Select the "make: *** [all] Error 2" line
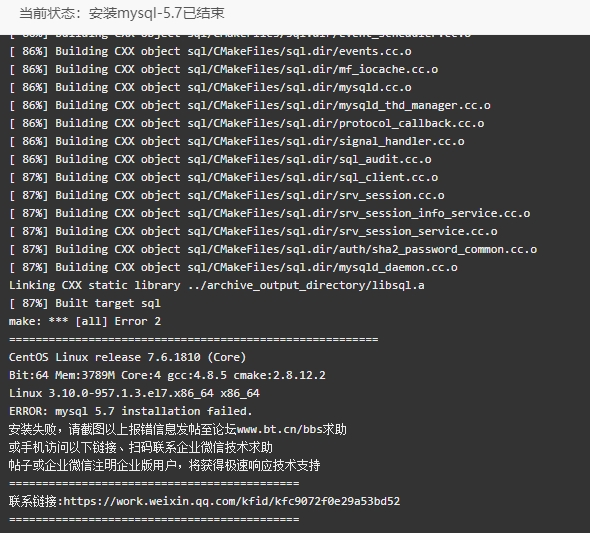The width and height of the screenshot is (590, 533). [x=85, y=321]
